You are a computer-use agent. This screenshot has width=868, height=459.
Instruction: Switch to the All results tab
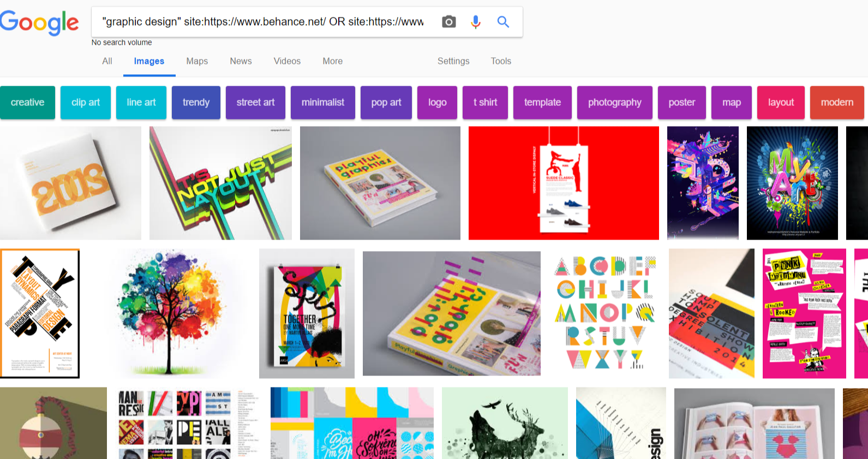coord(107,61)
